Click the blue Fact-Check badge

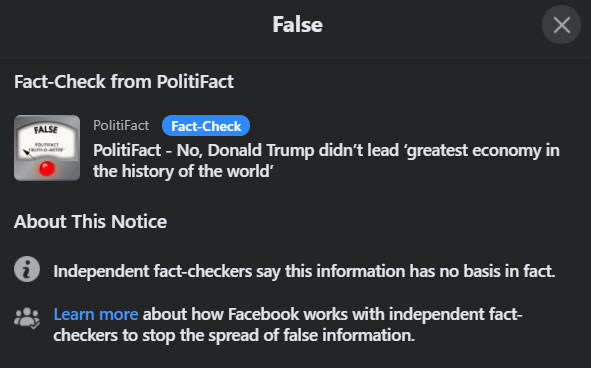[206, 126]
